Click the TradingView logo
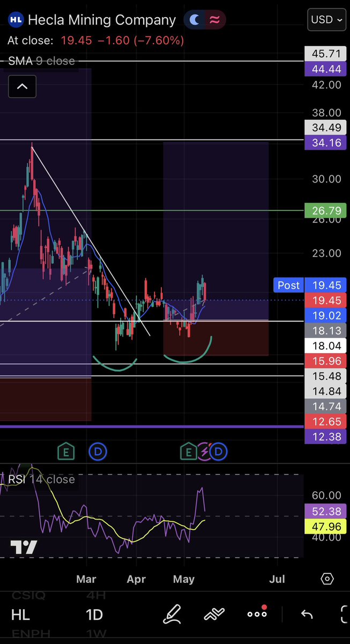 click(24, 547)
